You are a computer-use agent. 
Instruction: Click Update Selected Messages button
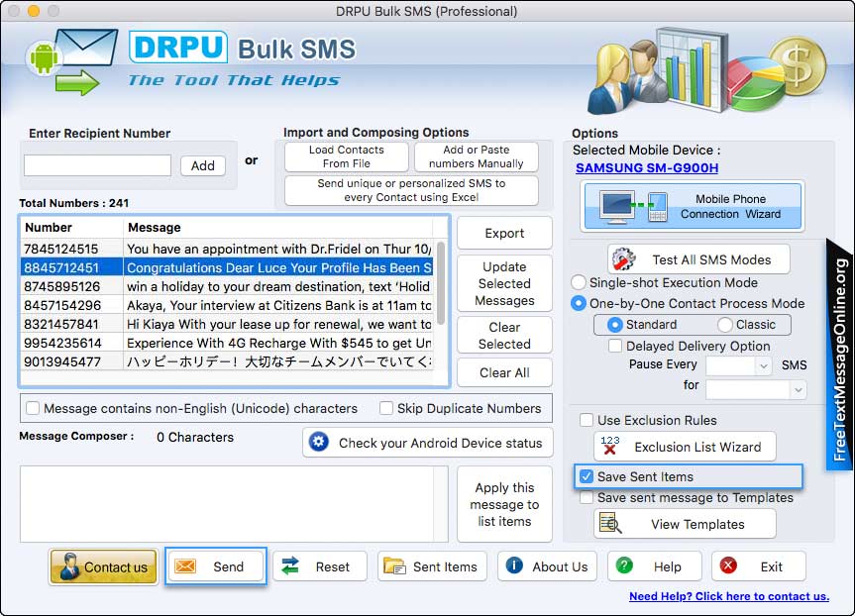pyautogui.click(x=504, y=283)
